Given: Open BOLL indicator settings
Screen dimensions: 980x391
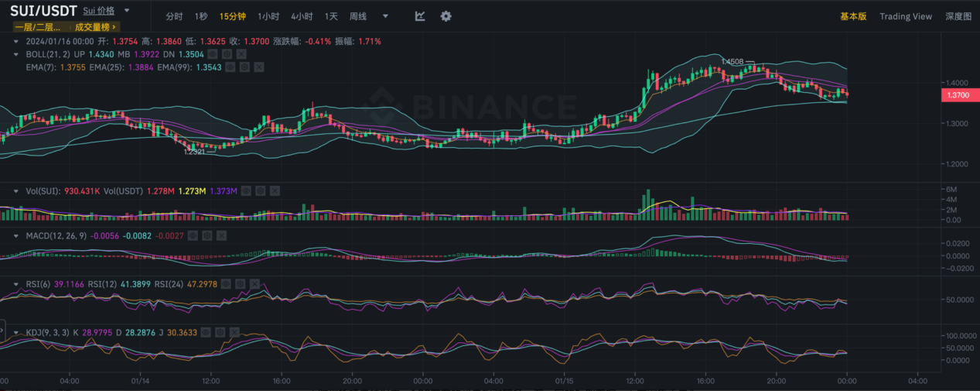Looking at the screenshot, I should [x=227, y=54].
